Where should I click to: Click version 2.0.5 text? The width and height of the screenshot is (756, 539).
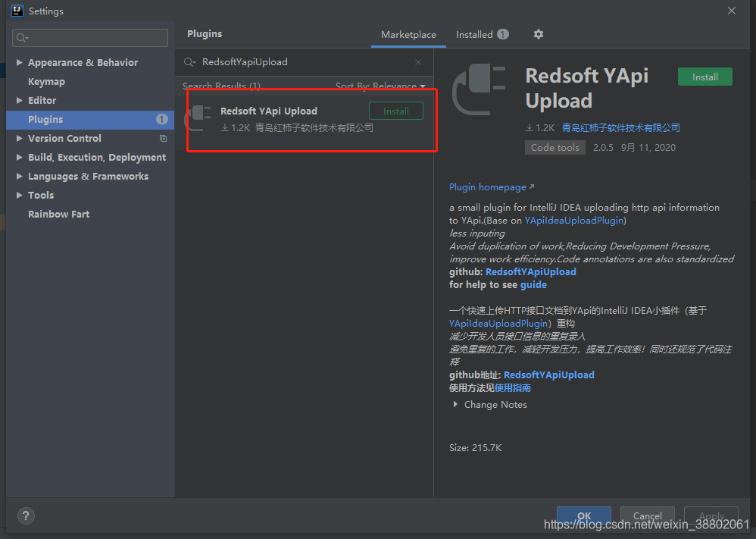(603, 148)
